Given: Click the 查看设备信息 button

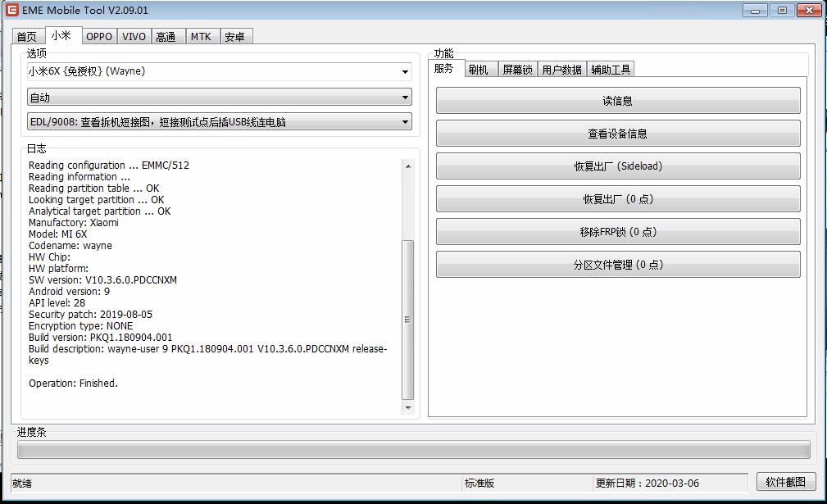Looking at the screenshot, I should 618,134.
